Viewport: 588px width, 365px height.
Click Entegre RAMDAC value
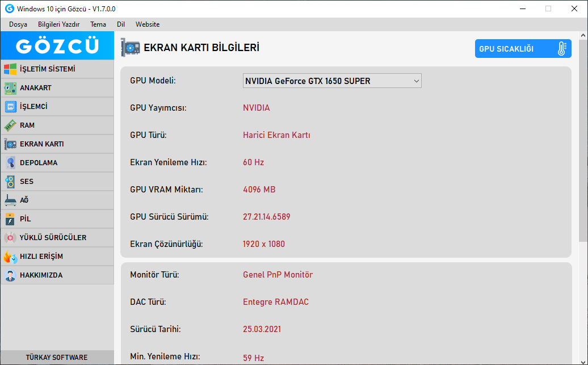pyautogui.click(x=276, y=303)
